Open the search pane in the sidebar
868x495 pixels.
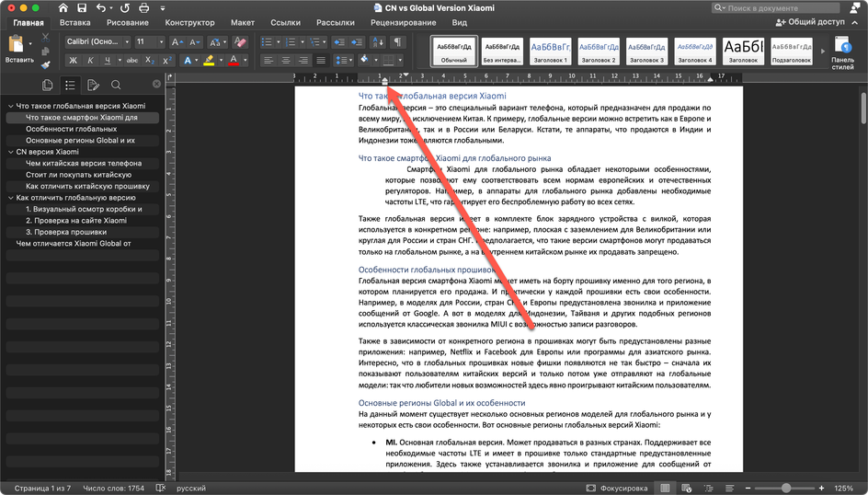(x=116, y=85)
